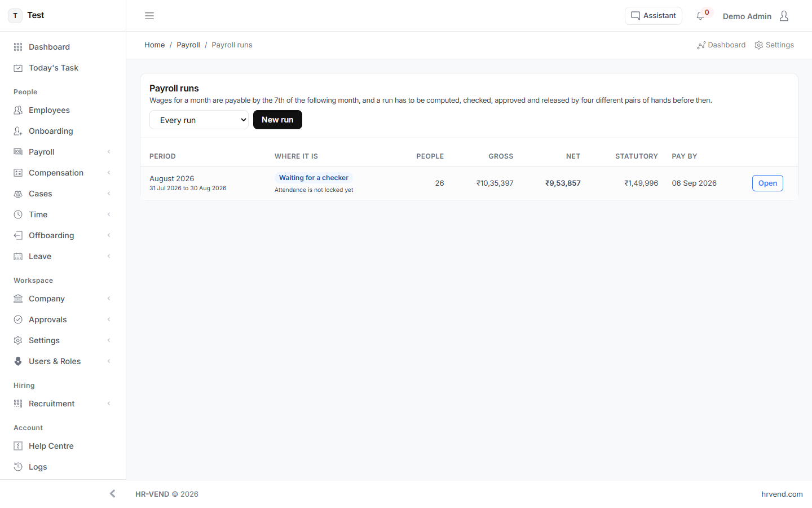Click the Recruitment grid icon
This screenshot has width=812, height=508.
point(18,404)
